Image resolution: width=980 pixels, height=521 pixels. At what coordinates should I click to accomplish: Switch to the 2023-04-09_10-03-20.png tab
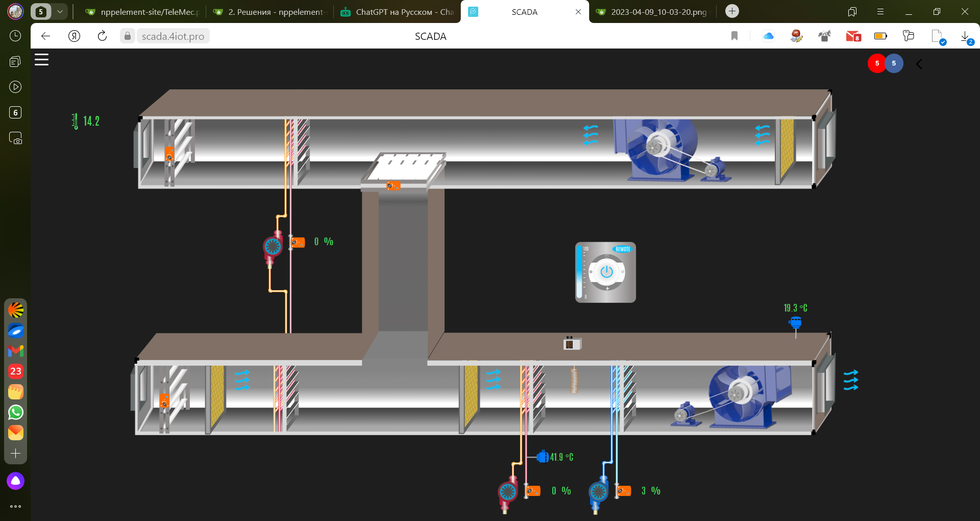click(x=653, y=12)
